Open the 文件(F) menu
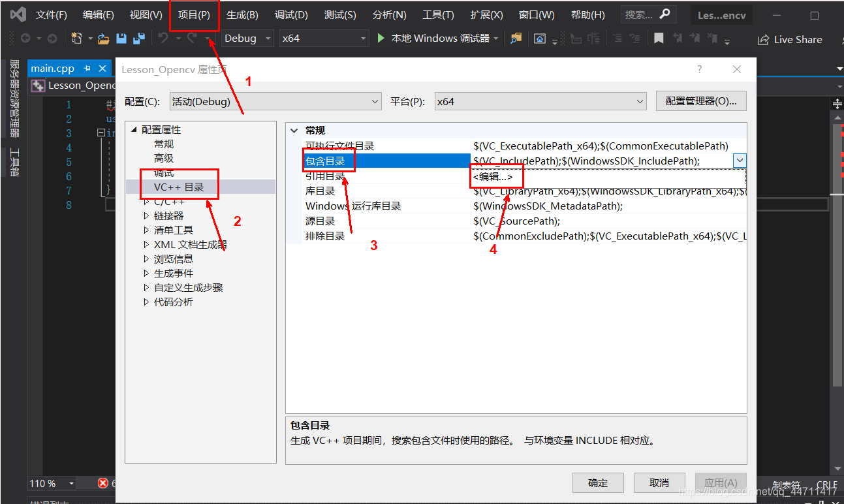 pyautogui.click(x=51, y=14)
